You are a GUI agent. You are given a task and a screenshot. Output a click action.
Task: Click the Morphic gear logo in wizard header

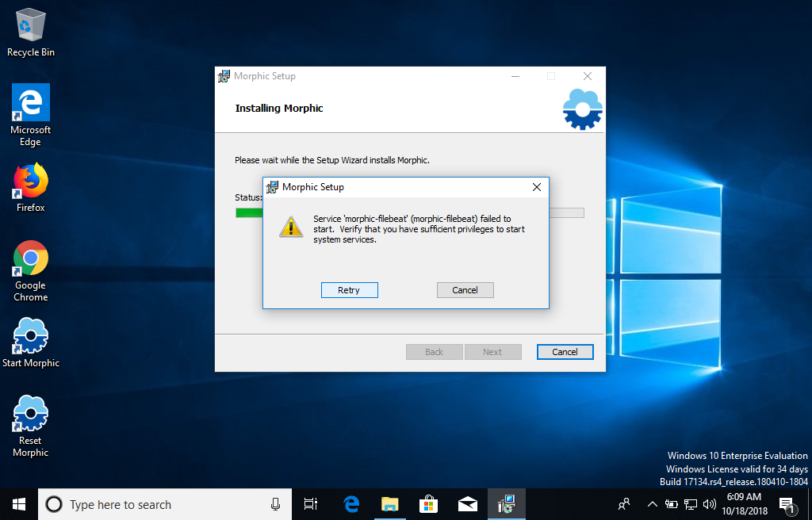coord(583,109)
